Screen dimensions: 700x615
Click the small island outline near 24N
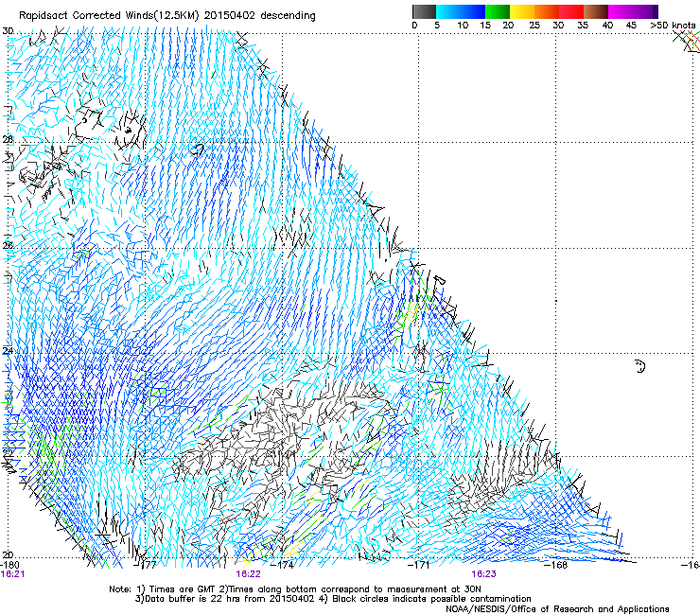(639, 366)
